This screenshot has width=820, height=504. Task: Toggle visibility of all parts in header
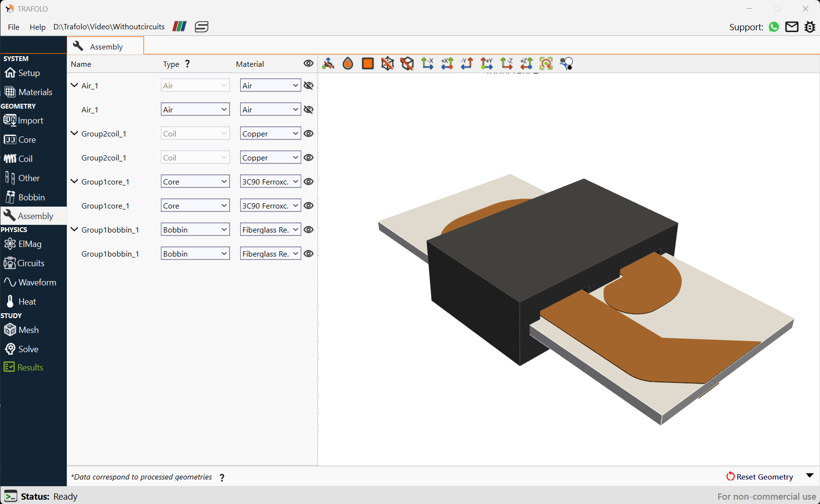click(x=308, y=63)
